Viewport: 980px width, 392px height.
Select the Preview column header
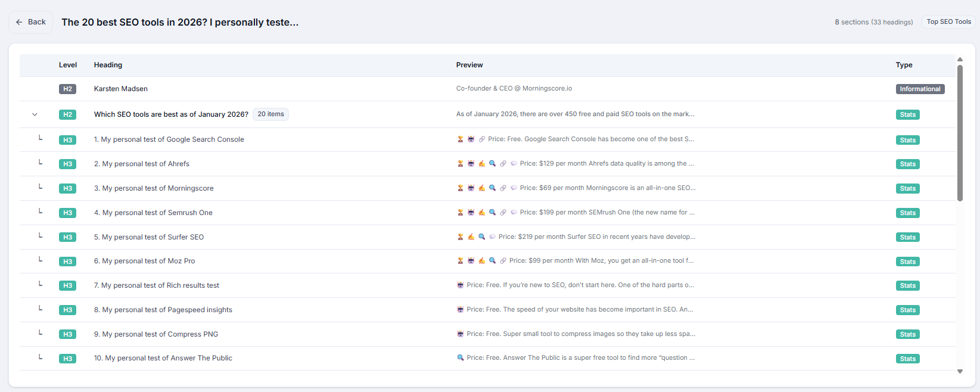click(x=469, y=65)
